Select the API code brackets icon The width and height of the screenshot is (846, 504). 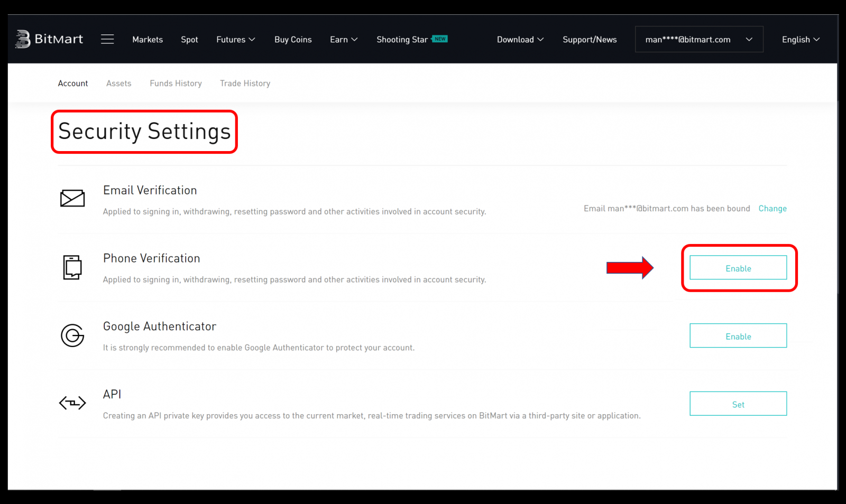(x=72, y=403)
